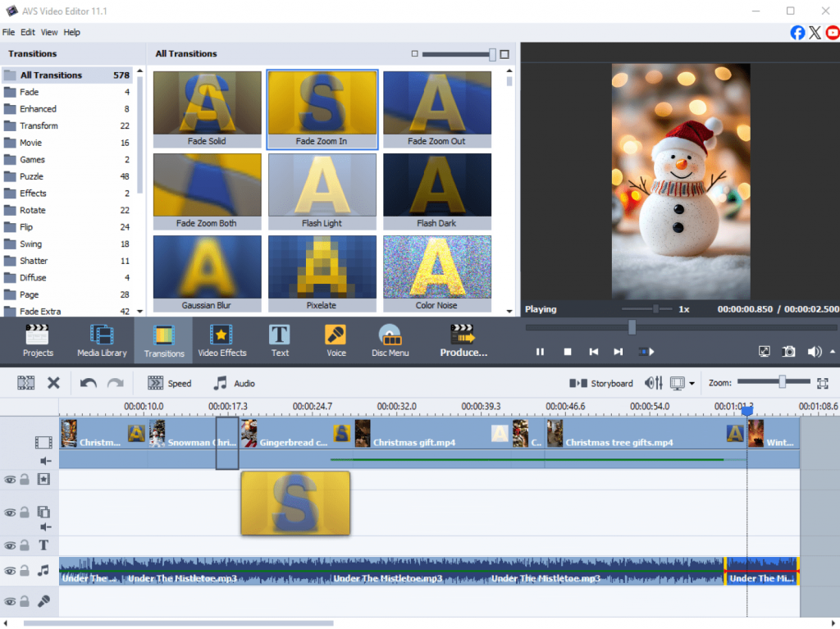Open the Help menu
Image resolution: width=840 pixels, height=629 pixels.
[72, 32]
